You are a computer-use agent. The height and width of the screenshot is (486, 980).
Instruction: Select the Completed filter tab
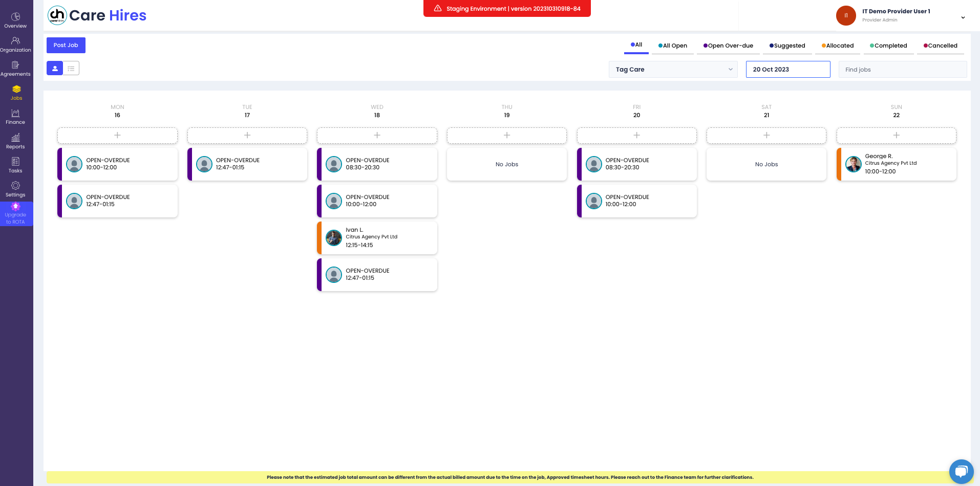click(x=888, y=46)
